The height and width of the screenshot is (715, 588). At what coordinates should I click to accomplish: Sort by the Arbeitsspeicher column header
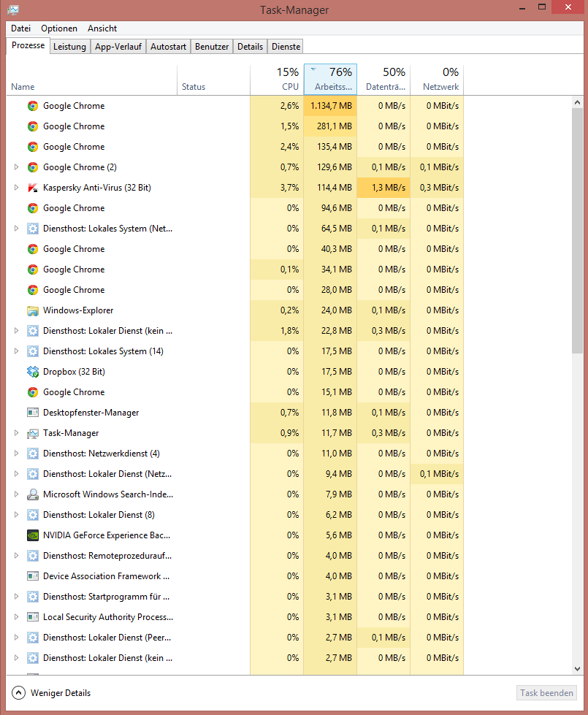tap(330, 80)
